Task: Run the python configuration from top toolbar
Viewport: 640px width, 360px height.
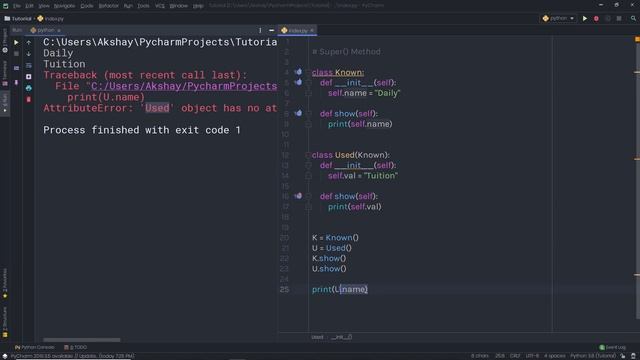Action: [x=585, y=18]
